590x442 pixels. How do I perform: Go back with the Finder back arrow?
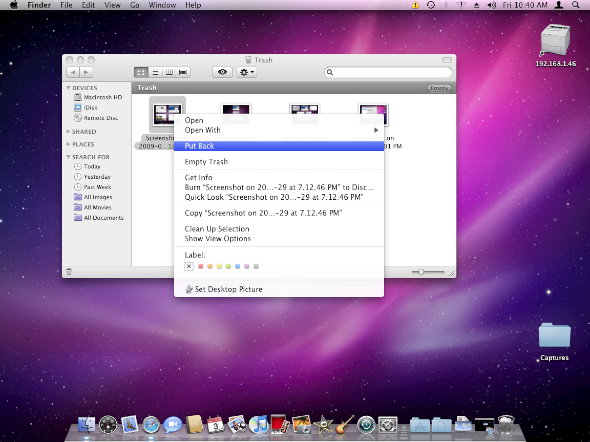[73, 72]
